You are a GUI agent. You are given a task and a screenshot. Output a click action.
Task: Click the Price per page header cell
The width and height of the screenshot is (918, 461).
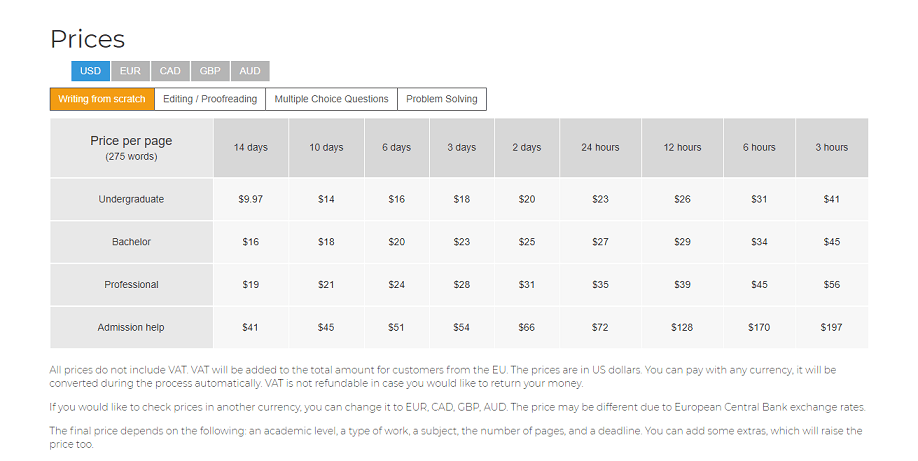coord(131,148)
